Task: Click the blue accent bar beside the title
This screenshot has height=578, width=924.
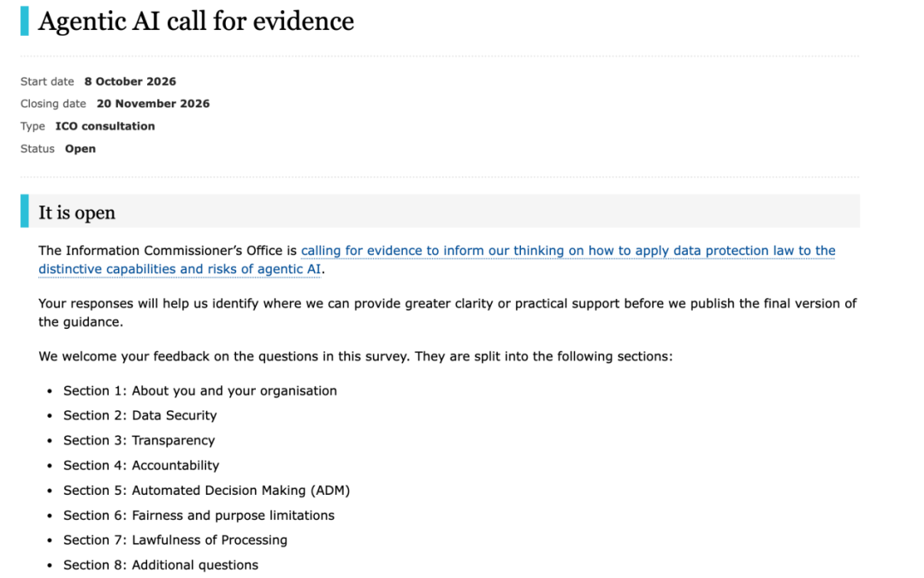Action: pos(24,21)
